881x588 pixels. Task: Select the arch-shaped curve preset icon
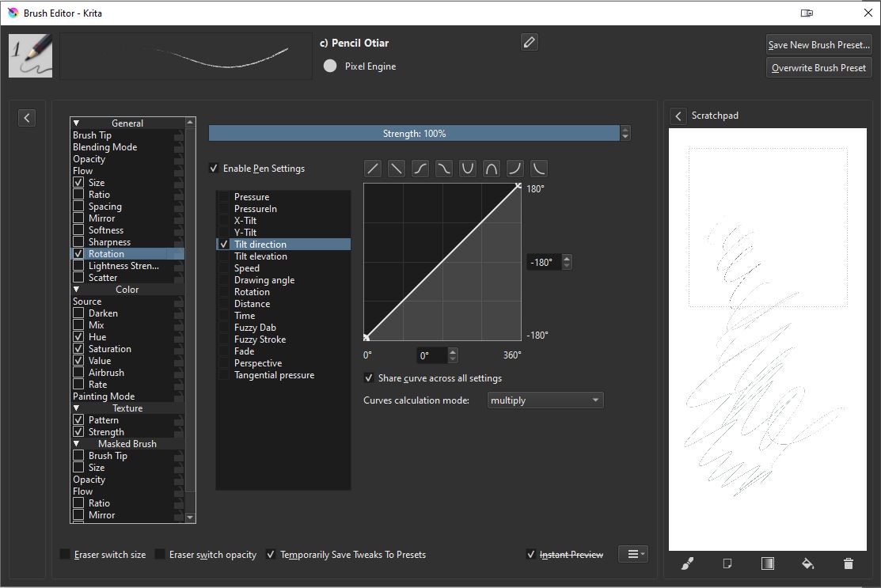tap(491, 169)
